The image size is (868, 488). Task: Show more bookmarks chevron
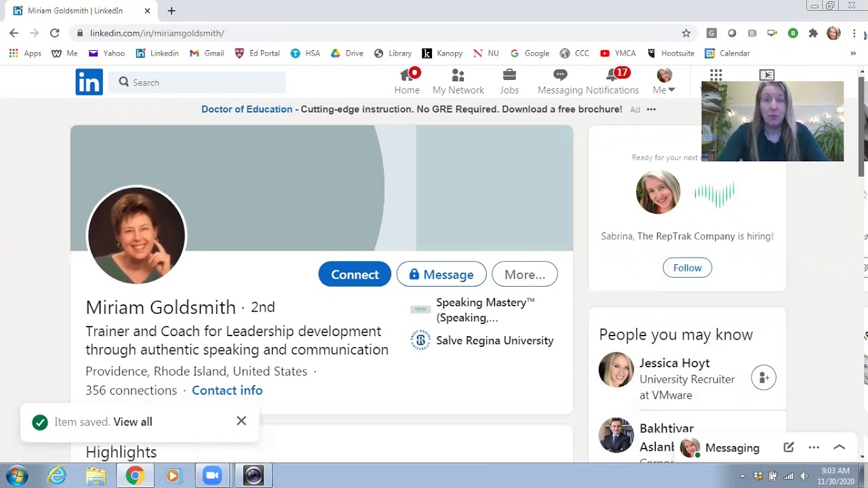(853, 53)
